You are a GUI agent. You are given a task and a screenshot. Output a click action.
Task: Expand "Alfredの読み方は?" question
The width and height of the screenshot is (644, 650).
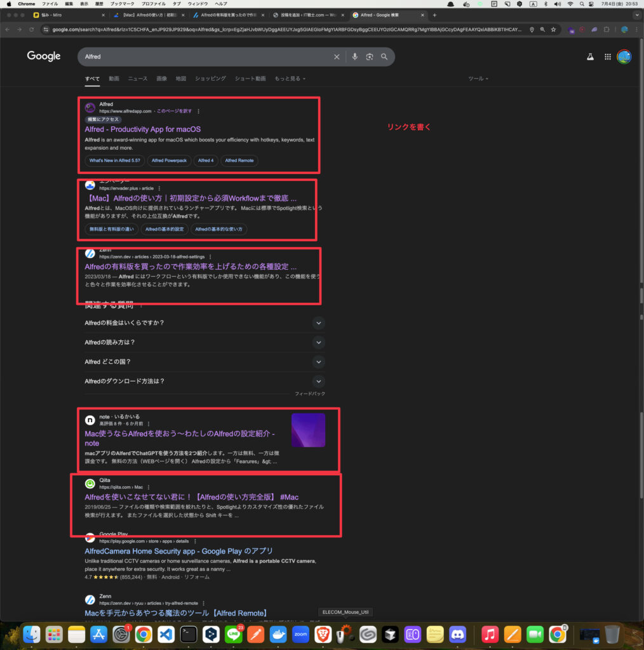pos(319,342)
